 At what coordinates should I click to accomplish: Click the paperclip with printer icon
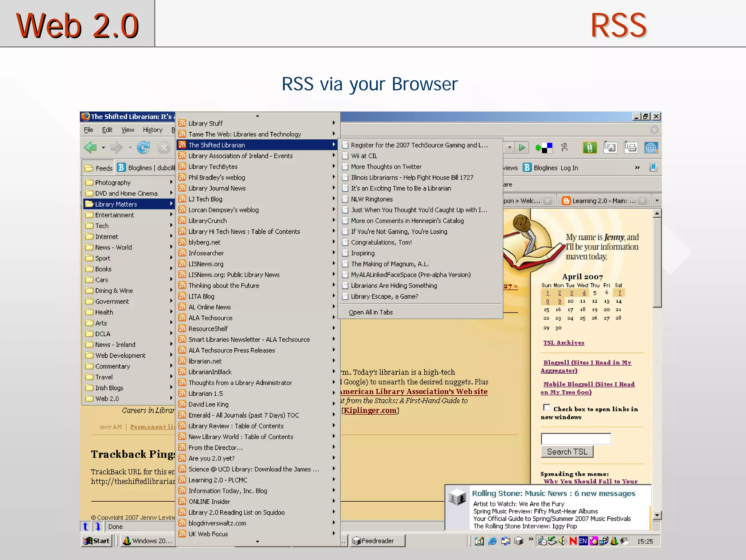tap(630, 148)
